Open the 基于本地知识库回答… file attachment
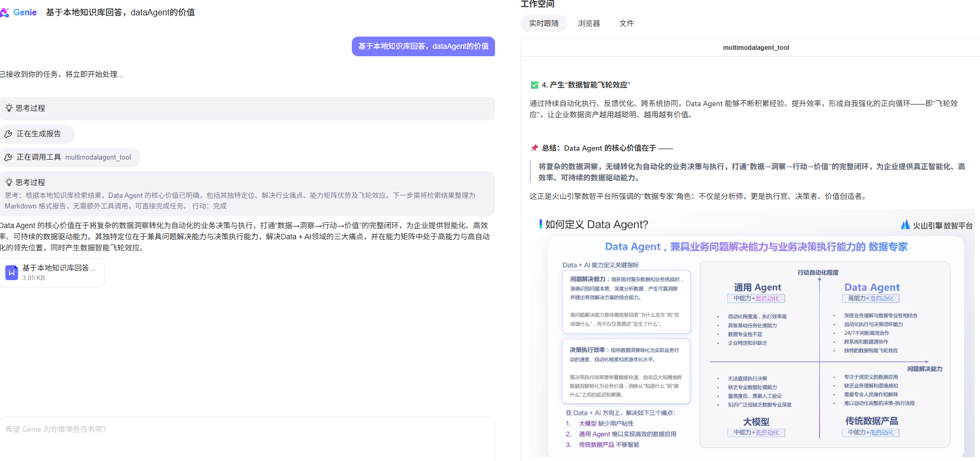Image resolution: width=980 pixels, height=461 pixels. [x=52, y=273]
